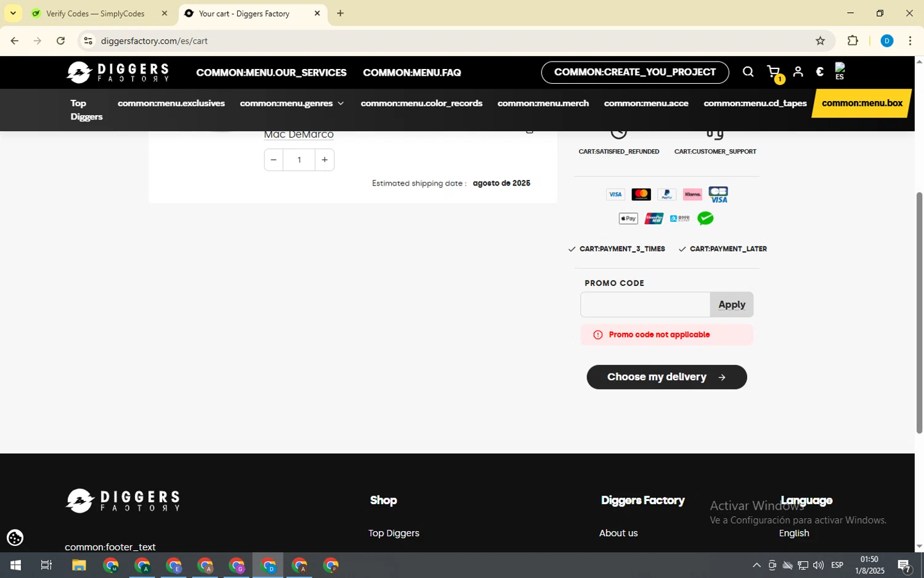Change currency via euro icon
924x578 pixels.
[820, 72]
